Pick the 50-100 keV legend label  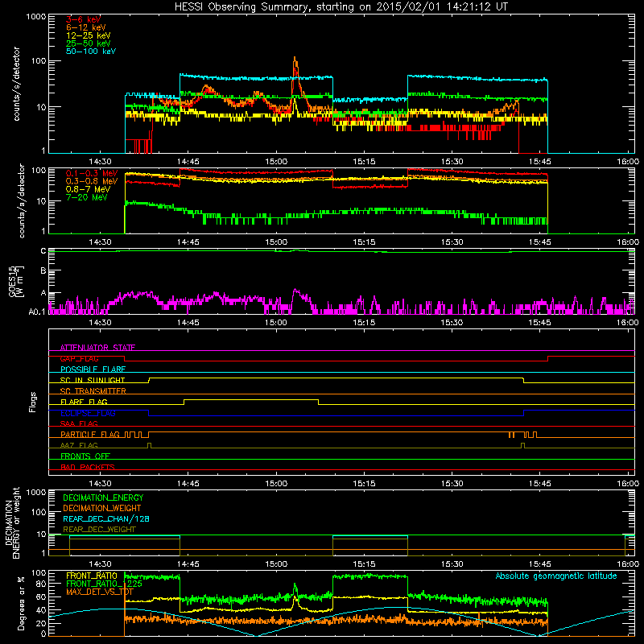point(91,52)
